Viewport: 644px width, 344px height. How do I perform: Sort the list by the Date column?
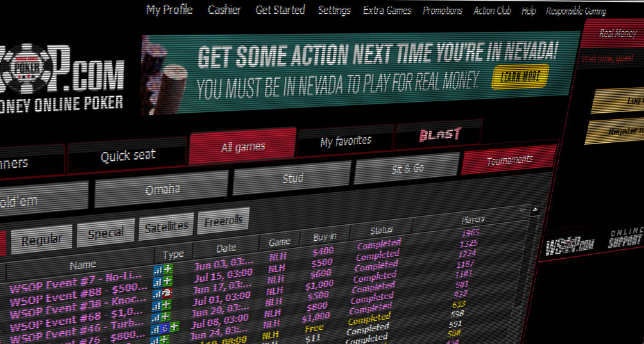pyautogui.click(x=226, y=248)
